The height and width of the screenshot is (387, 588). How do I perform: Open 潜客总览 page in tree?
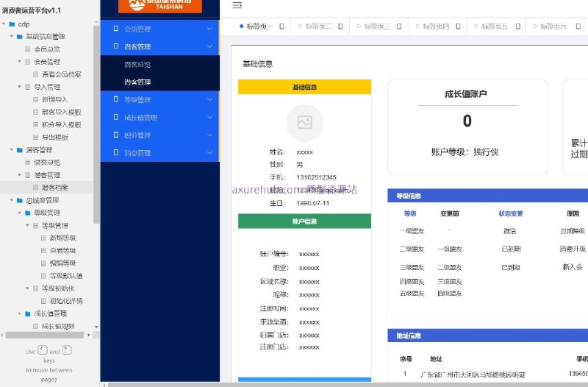tap(47, 163)
